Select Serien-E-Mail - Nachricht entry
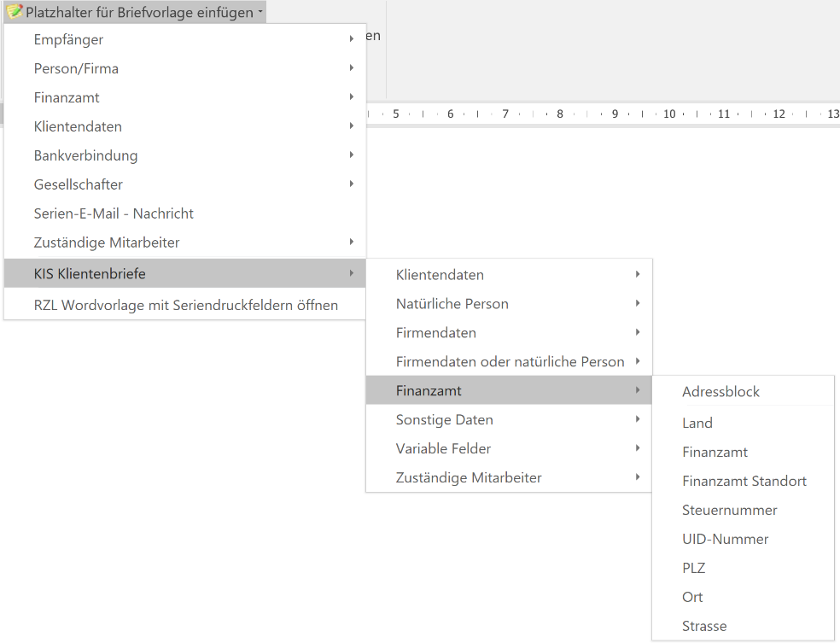Viewport: 840px width, 643px height. [114, 213]
